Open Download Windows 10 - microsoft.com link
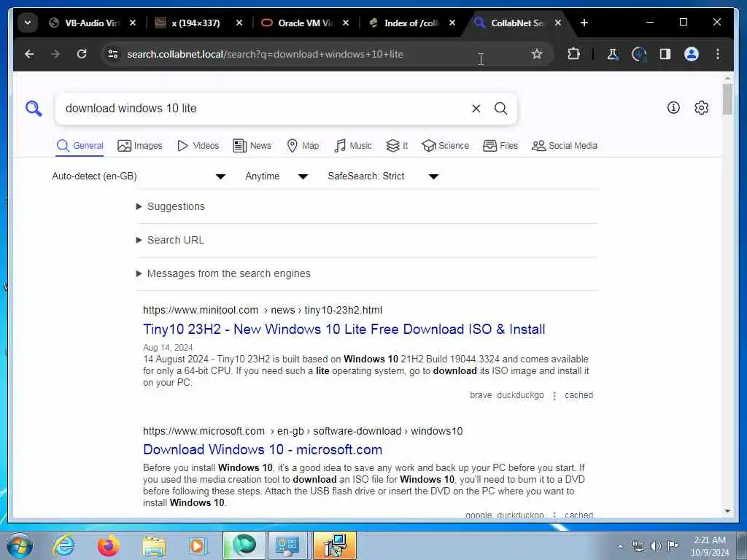 pyautogui.click(x=263, y=449)
